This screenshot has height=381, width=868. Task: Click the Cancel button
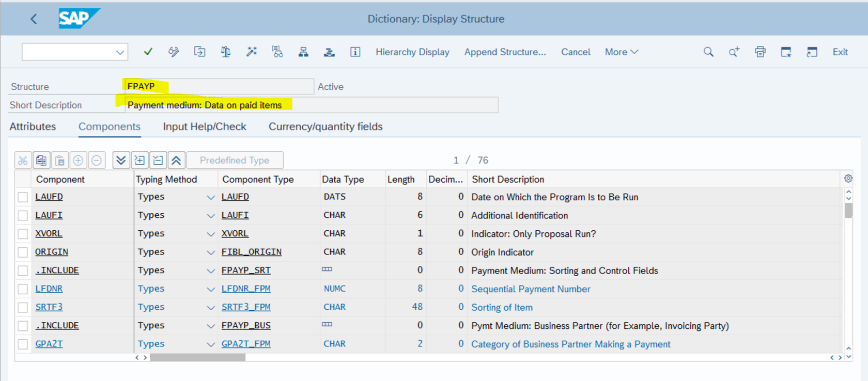tap(576, 52)
